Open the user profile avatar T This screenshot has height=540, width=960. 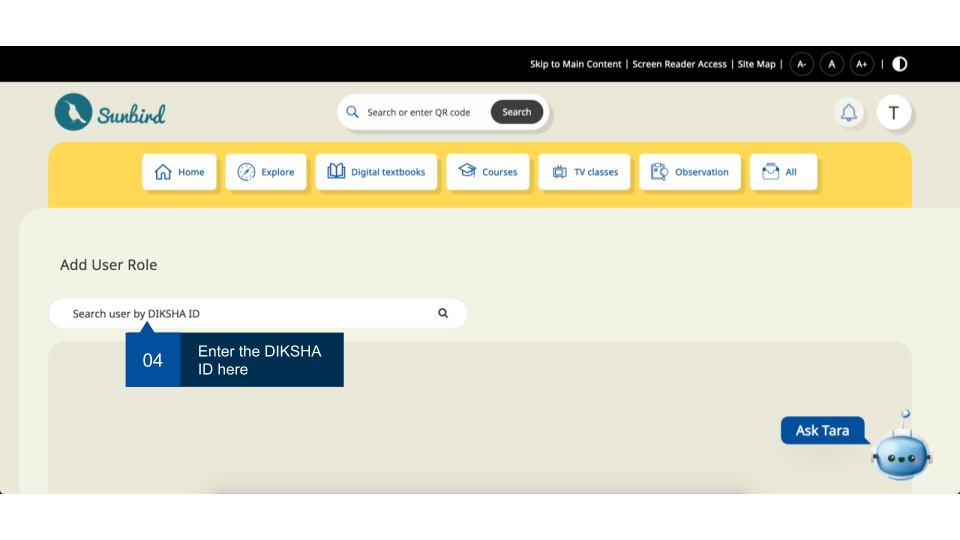(893, 113)
